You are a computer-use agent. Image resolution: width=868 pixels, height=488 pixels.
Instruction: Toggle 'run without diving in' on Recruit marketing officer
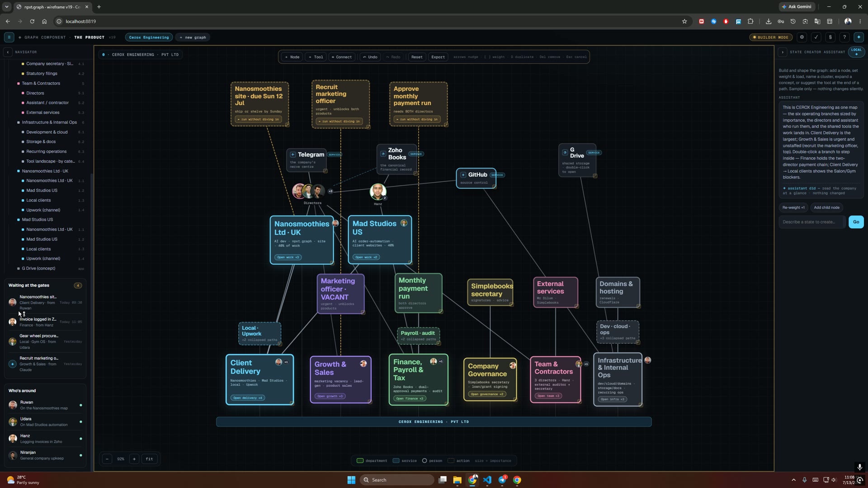340,121
